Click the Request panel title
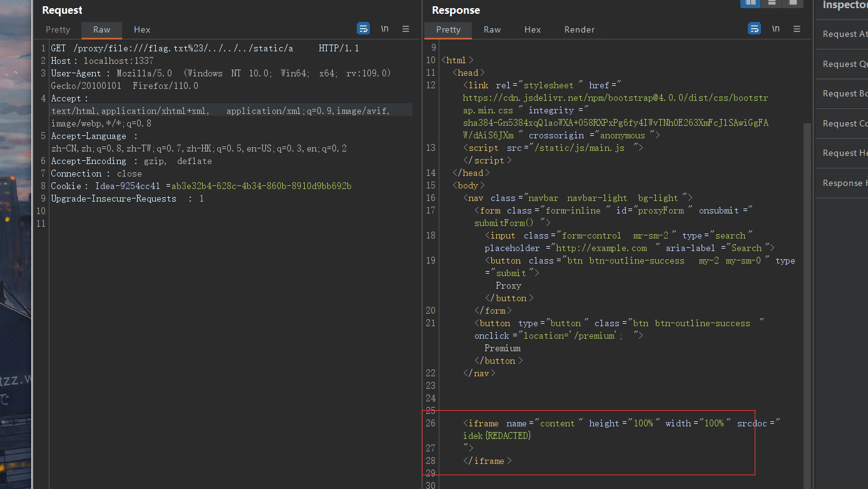 point(62,10)
